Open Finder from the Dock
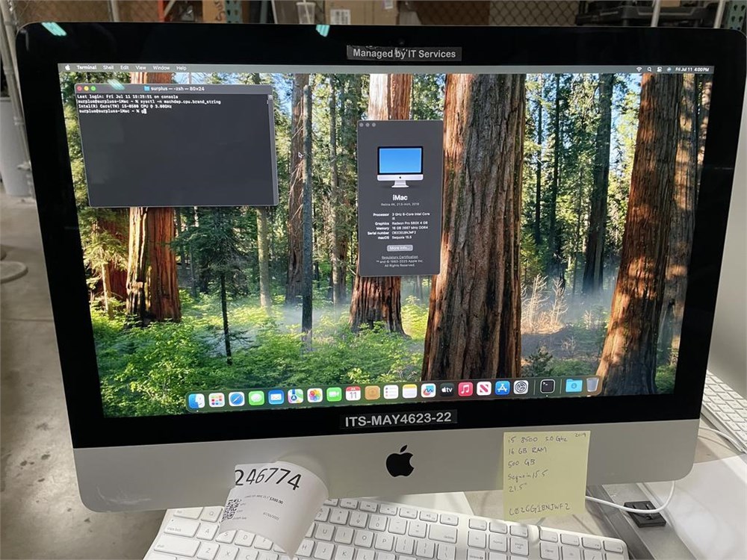Screen dimensions: 747x560 coord(196,401)
